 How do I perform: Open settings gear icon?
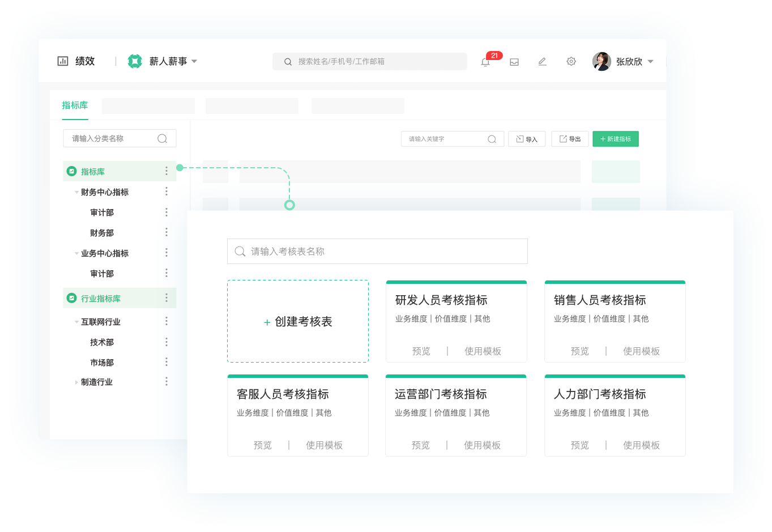[571, 61]
